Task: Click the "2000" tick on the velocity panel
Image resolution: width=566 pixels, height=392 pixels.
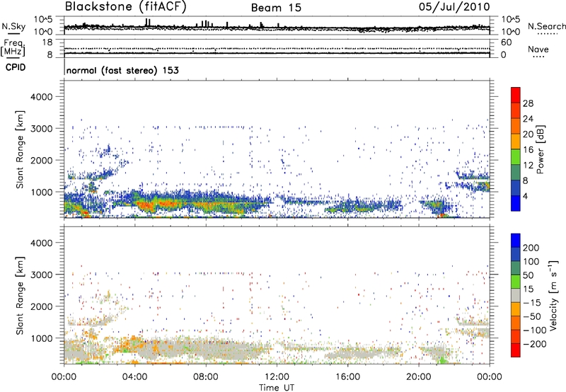Action: (42, 306)
